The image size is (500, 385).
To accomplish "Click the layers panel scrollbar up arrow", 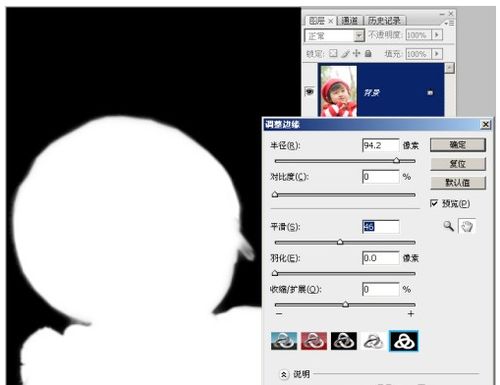I will (x=450, y=68).
